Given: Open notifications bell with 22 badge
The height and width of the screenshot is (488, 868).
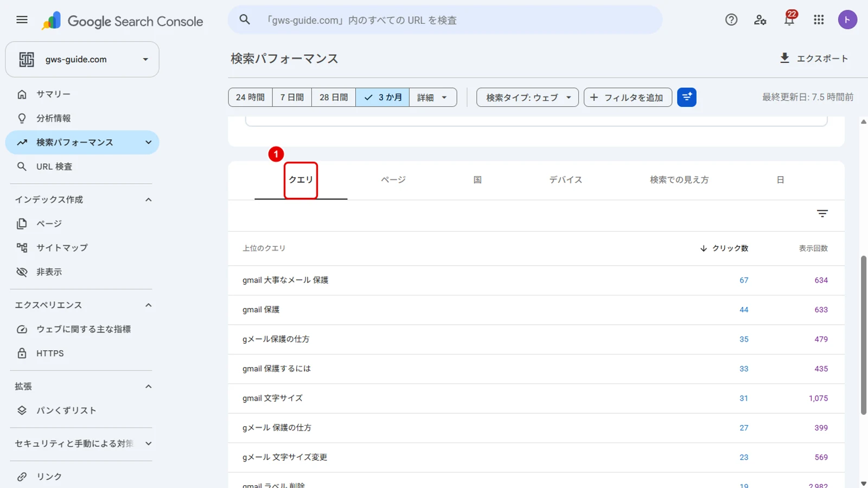Looking at the screenshot, I should pos(789,19).
